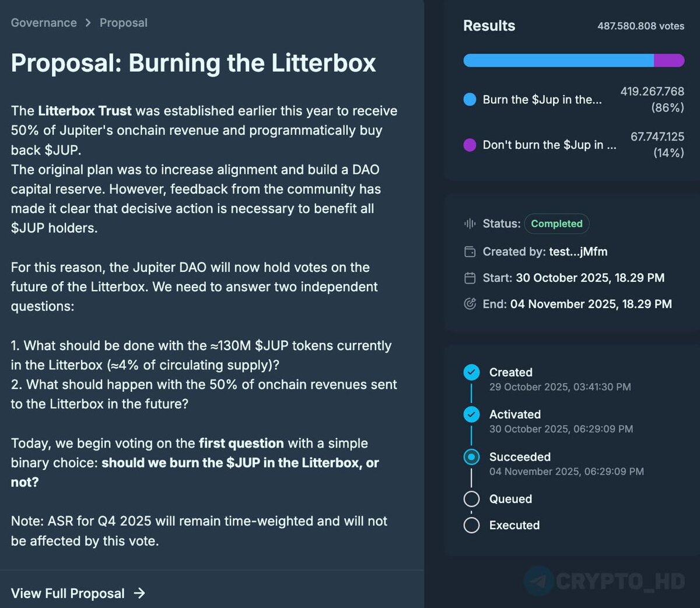The width and height of the screenshot is (700, 608).
Task: Open View Full Proposal link
Action: point(68,593)
